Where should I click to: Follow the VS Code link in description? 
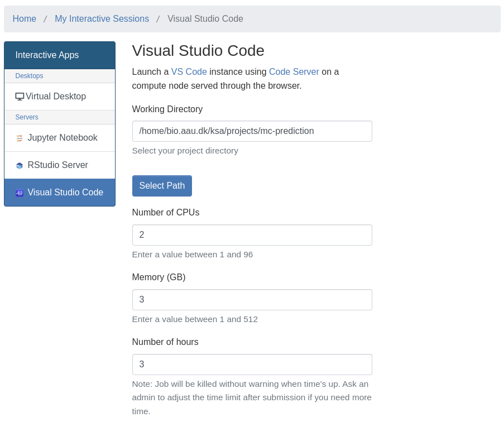click(x=189, y=72)
